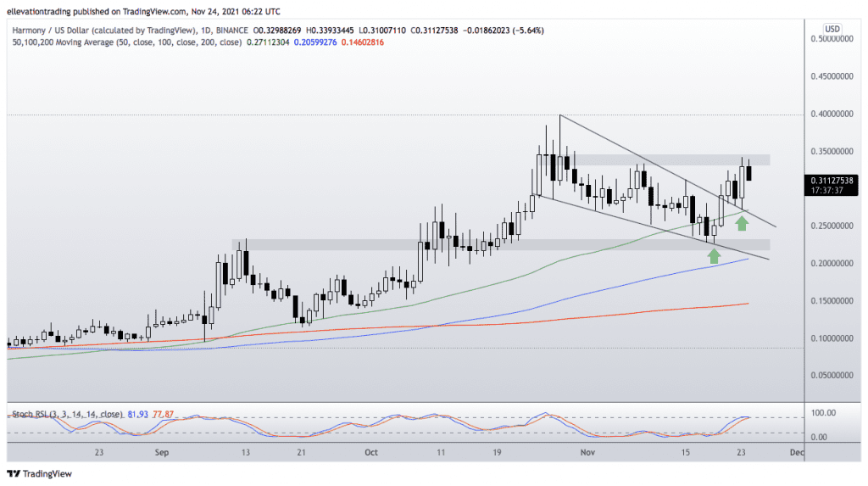Click the 100 MA value 0.20599276

[315, 42]
